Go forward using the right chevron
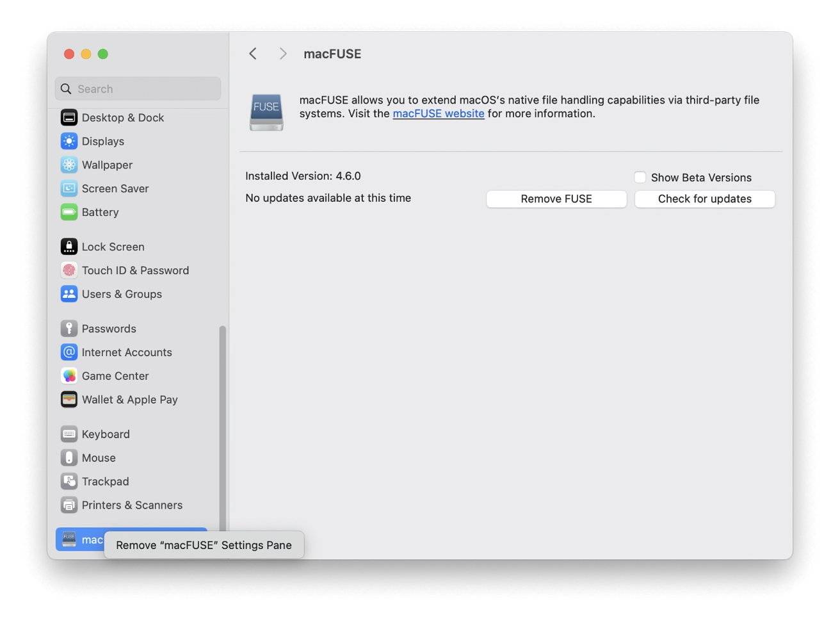Screen dimensions: 840x622 coord(283,54)
